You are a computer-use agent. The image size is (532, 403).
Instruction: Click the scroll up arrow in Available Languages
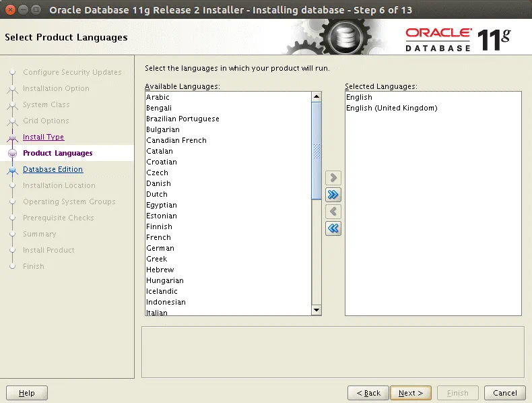(x=317, y=97)
